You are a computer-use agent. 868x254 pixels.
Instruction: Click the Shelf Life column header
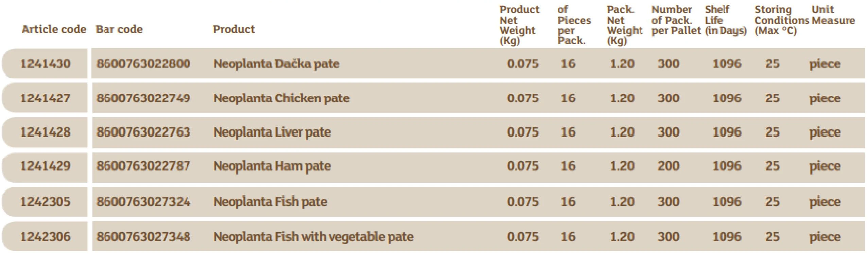click(726, 20)
